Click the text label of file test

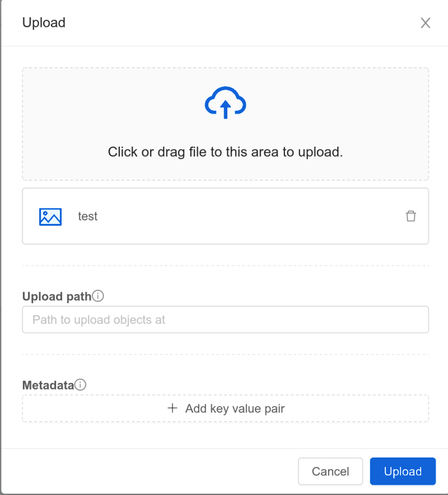[88, 216]
